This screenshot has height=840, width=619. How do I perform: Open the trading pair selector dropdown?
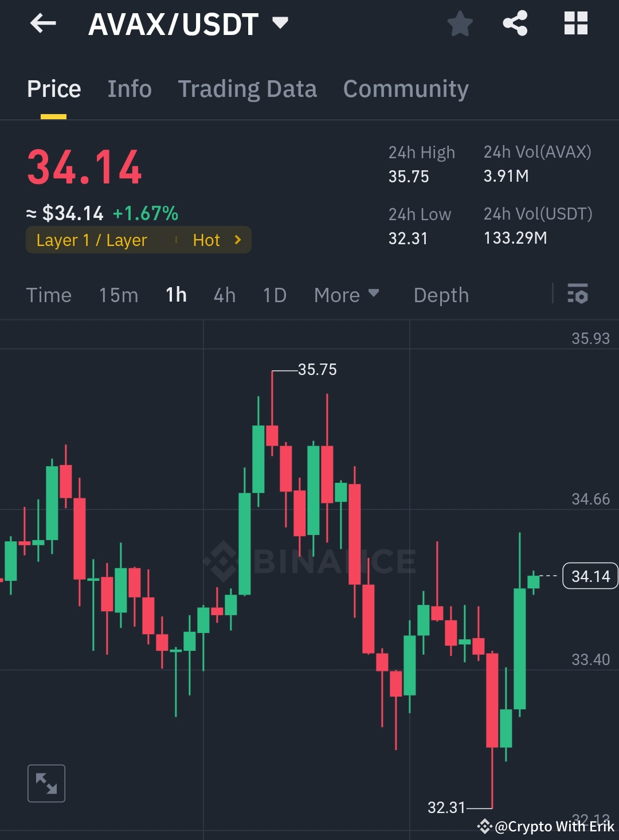click(280, 24)
